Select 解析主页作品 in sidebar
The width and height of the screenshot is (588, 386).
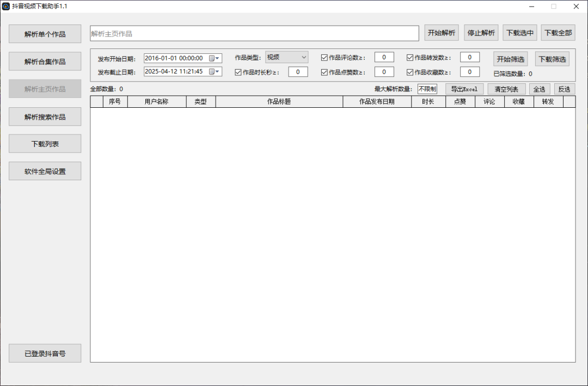point(45,89)
